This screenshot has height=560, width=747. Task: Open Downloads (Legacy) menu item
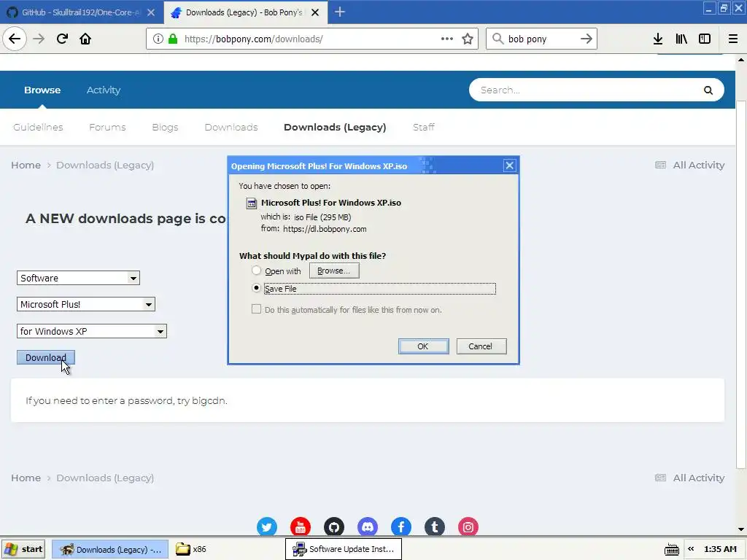(x=335, y=127)
